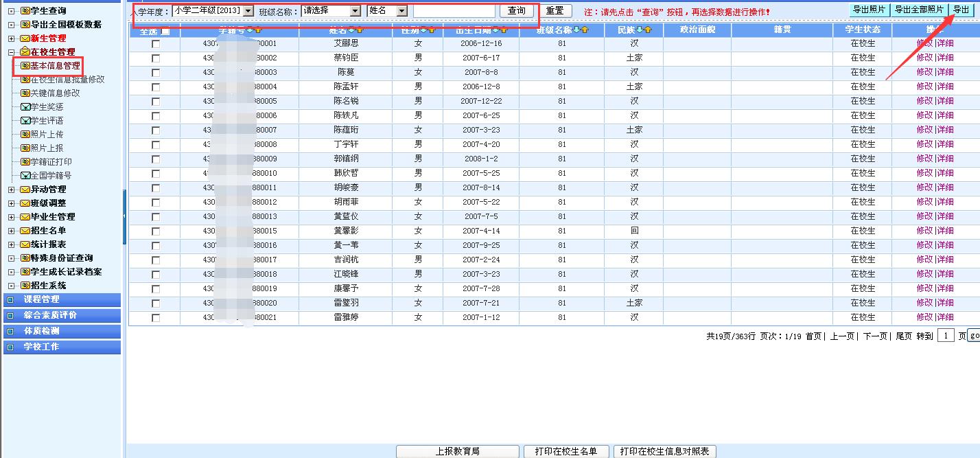Click the icon beside 照片上传 in sidebar

tap(25, 135)
